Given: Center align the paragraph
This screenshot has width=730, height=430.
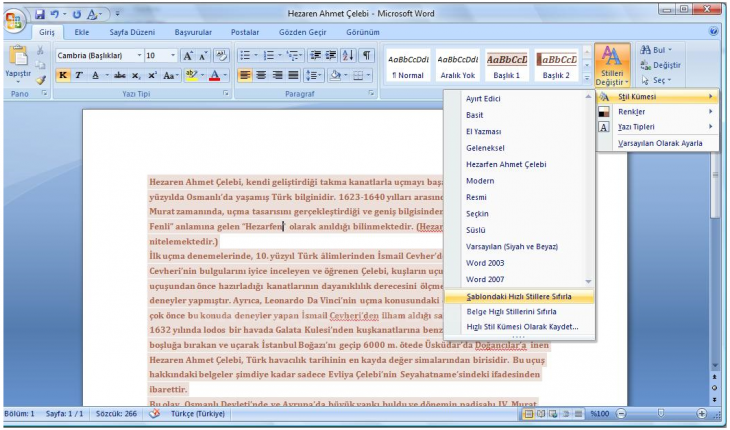Looking at the screenshot, I should point(261,75).
